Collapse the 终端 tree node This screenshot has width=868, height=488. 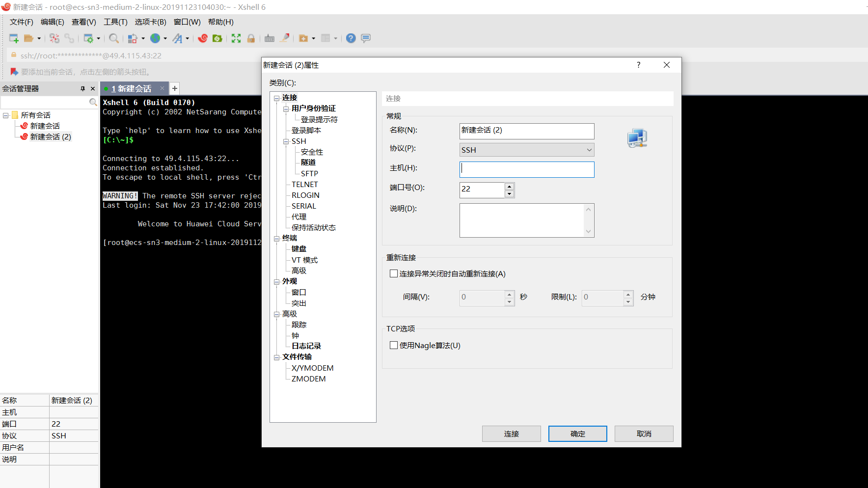pyautogui.click(x=276, y=239)
